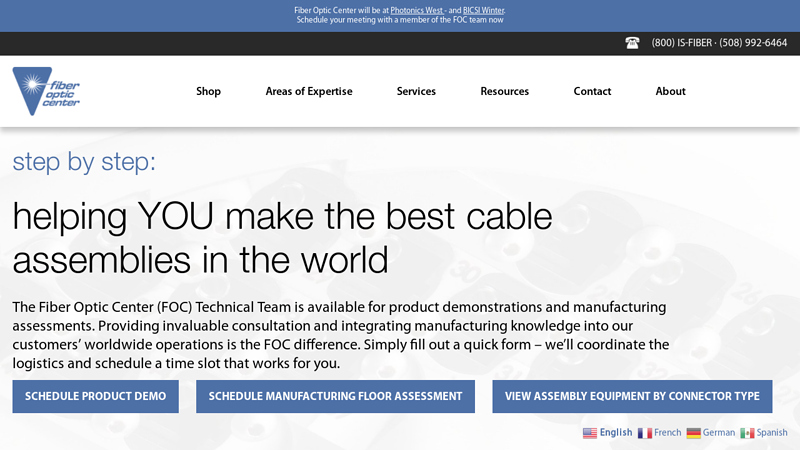Click the 'step by step:' heading
Viewport: 800px width, 450px height.
84,162
